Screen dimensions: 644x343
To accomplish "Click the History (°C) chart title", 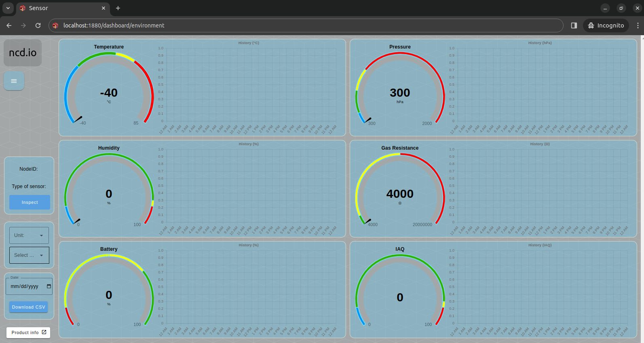I will coord(249,43).
